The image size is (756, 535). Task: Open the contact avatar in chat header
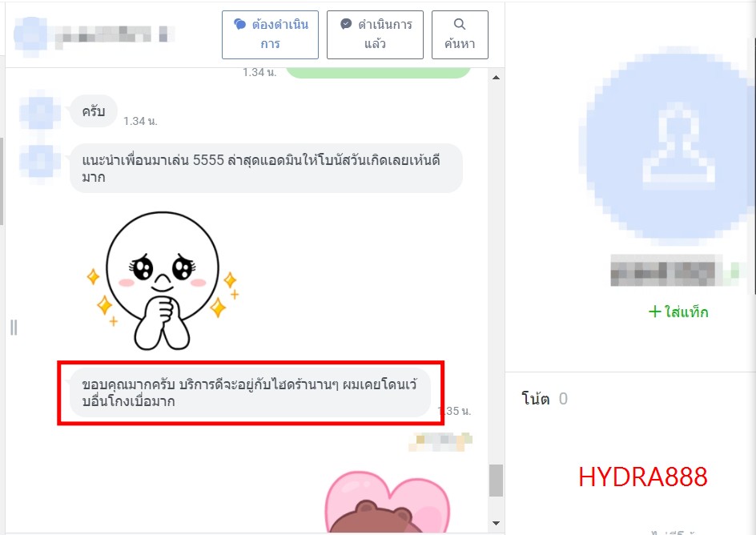click(30, 34)
